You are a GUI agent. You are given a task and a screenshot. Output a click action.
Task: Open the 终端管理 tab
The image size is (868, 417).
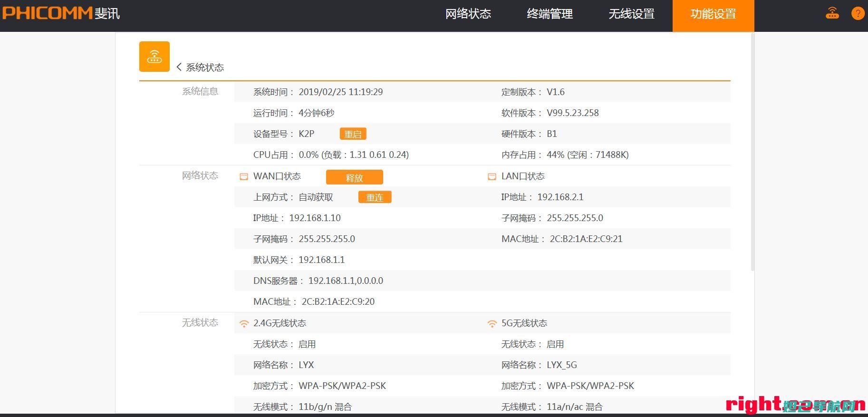coord(550,14)
